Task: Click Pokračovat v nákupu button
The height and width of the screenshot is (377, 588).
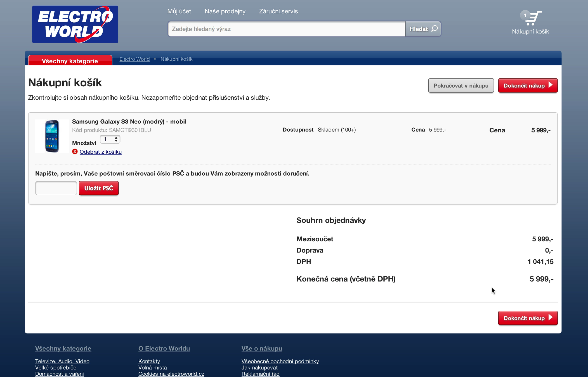Action: coord(461,85)
